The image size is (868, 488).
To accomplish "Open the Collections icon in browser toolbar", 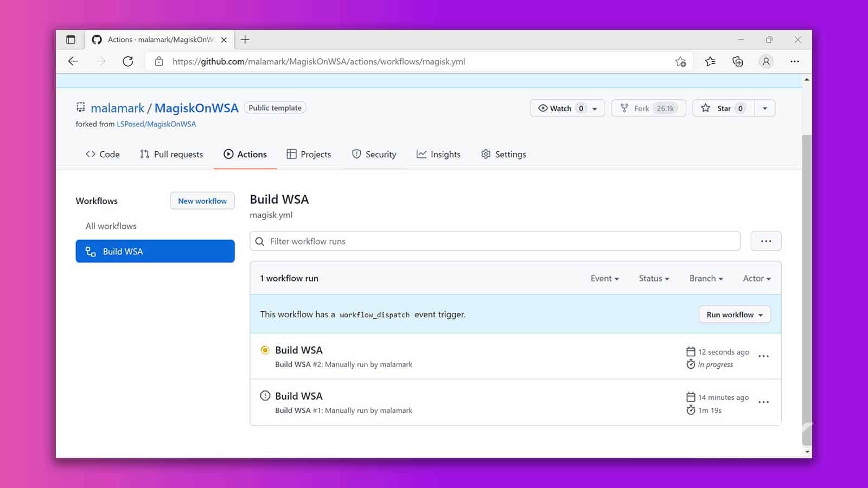I will (x=738, y=61).
